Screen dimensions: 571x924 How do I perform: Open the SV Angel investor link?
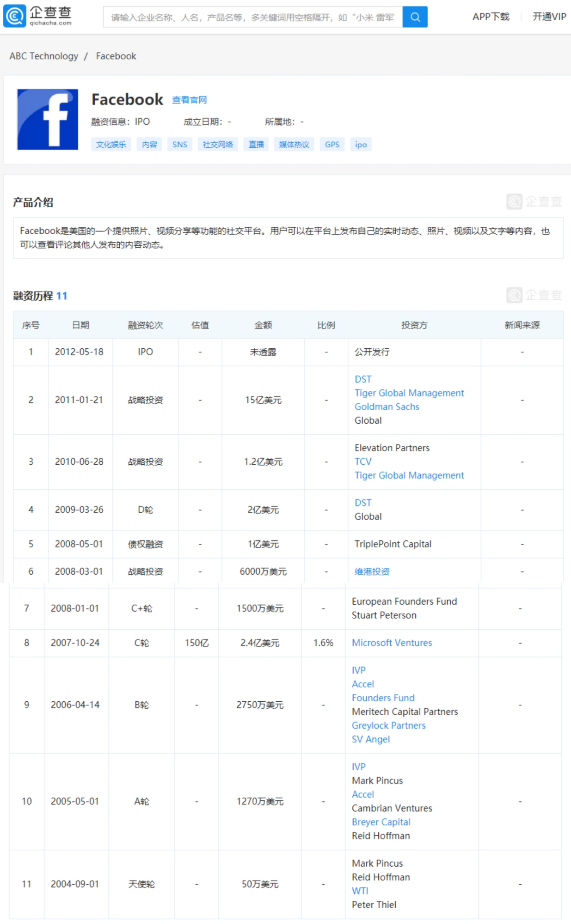[x=371, y=739]
